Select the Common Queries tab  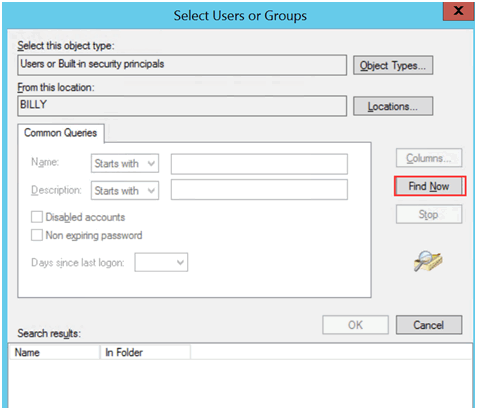tap(61, 133)
